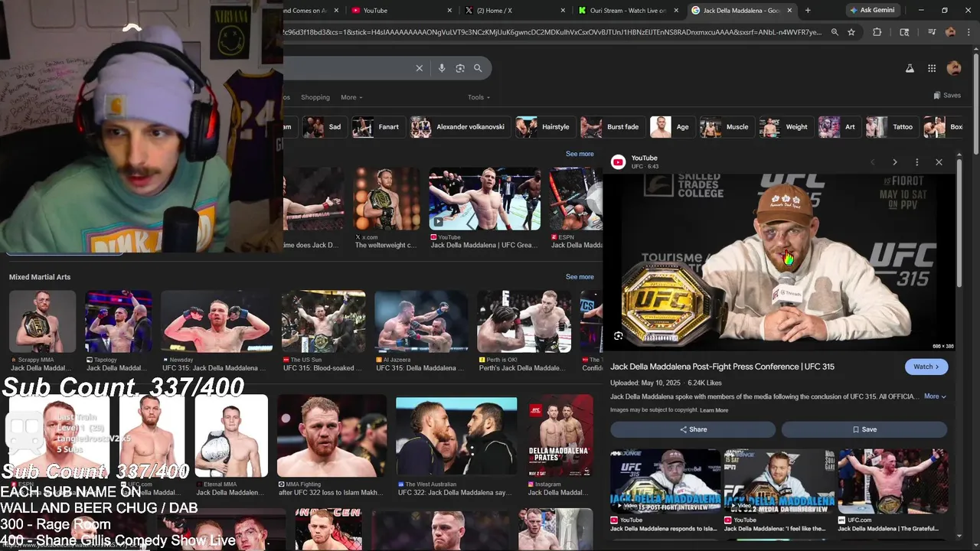
Task: Click the Share button
Action: click(x=693, y=429)
